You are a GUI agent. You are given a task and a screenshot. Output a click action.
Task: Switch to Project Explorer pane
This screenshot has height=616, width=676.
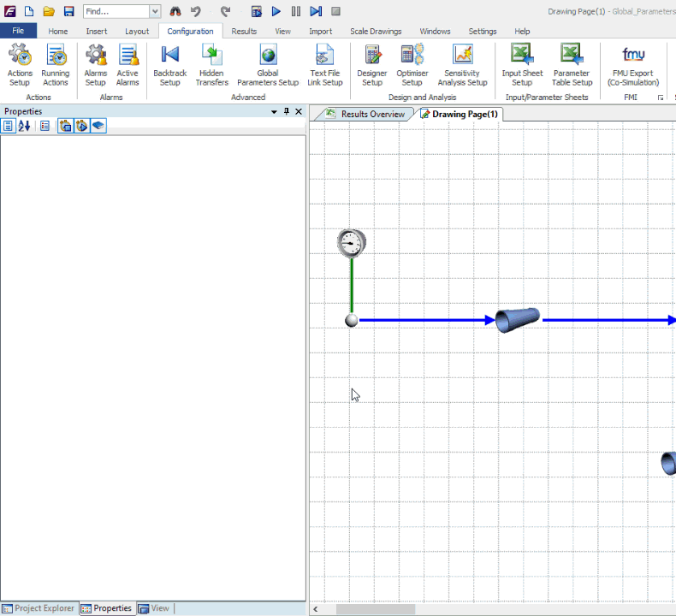pyautogui.click(x=39, y=608)
